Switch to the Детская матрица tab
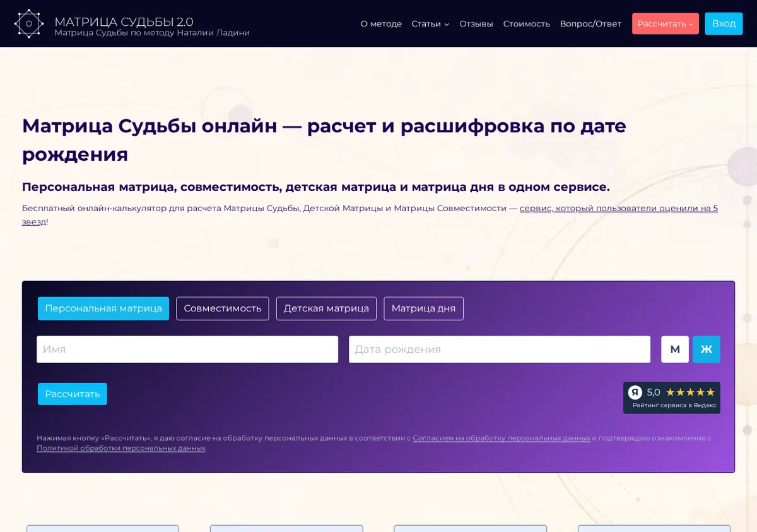The height and width of the screenshot is (532, 757). 326,308
